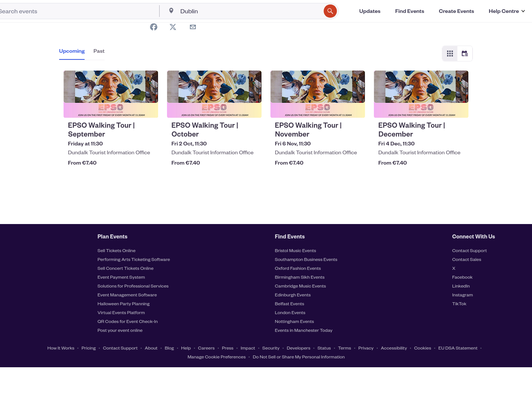Open Birmingham Sikh Events link

(300, 277)
